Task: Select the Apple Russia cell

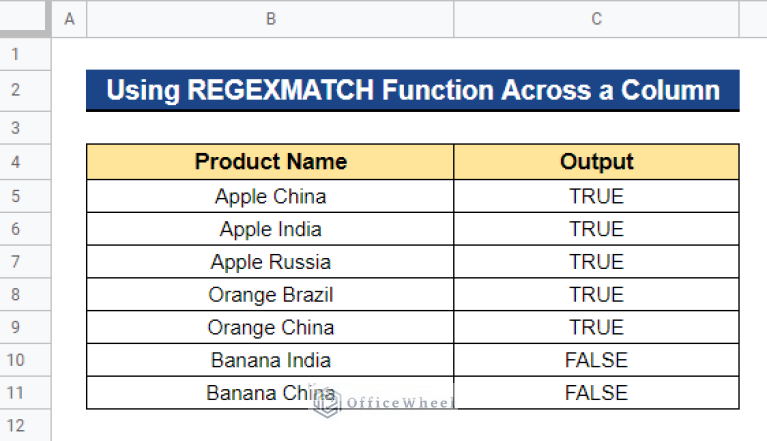Action: pos(270,262)
